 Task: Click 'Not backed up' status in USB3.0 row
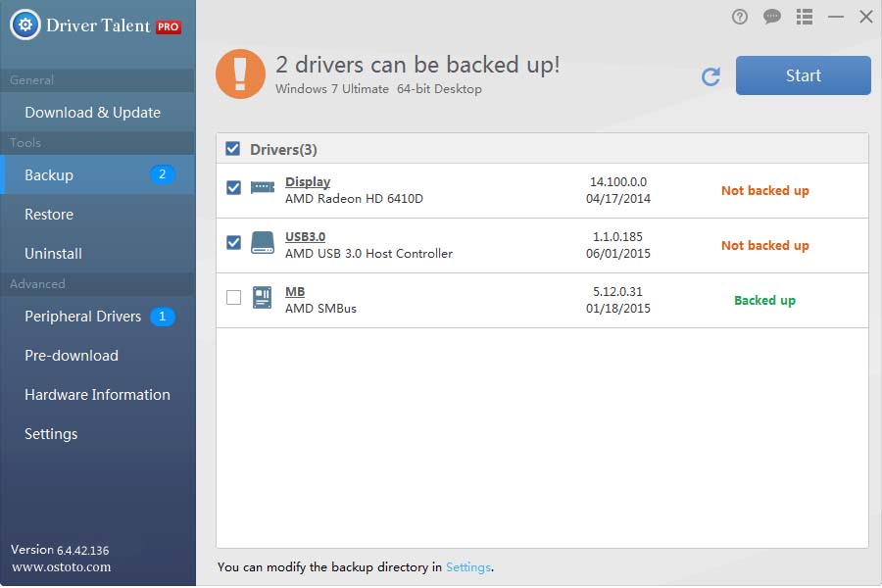point(765,245)
